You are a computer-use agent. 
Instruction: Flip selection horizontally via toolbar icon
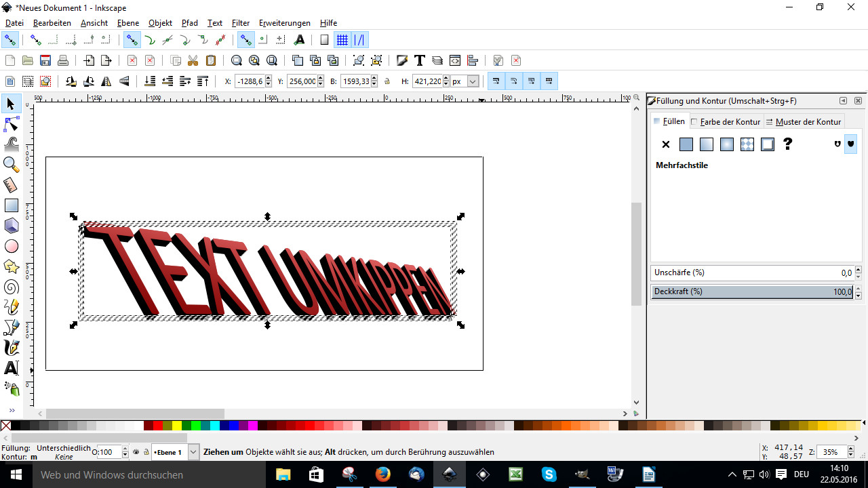tap(106, 81)
